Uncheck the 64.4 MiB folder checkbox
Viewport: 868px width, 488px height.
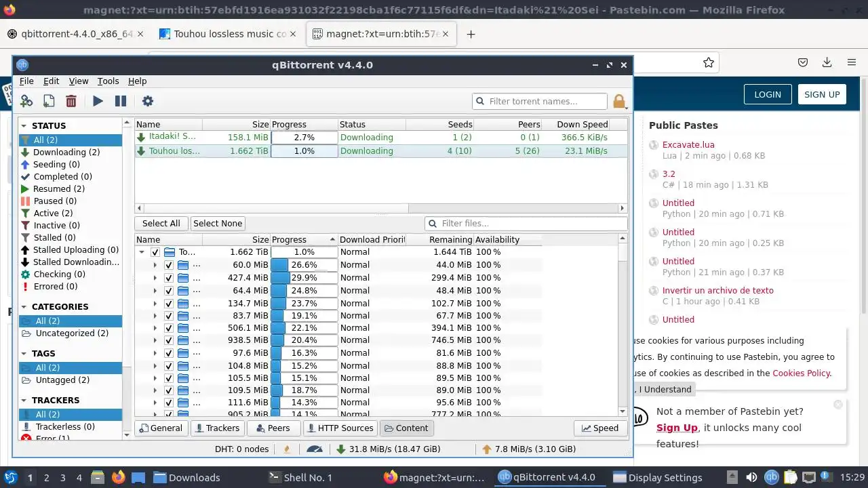coord(169,290)
